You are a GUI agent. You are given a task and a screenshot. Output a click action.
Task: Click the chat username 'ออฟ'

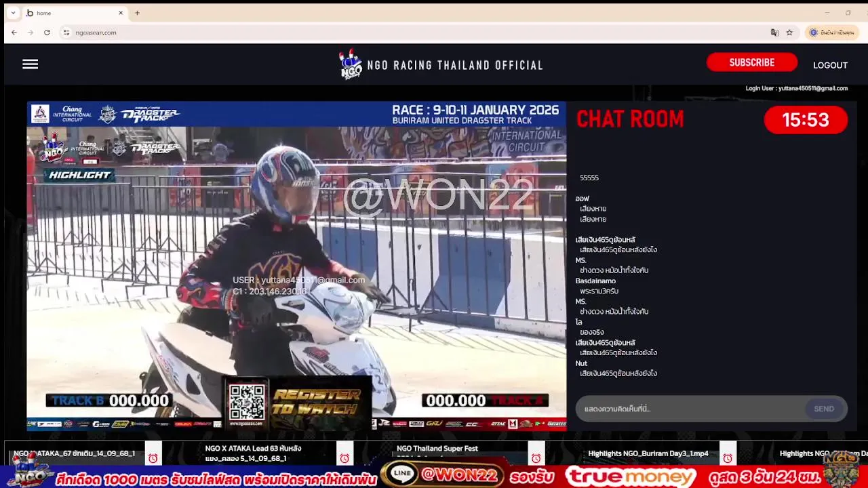click(582, 199)
